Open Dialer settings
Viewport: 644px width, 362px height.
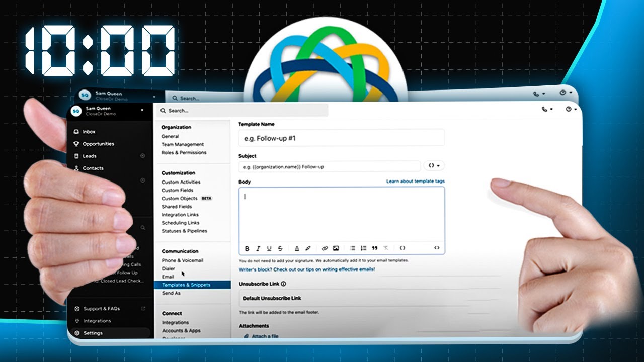169,268
